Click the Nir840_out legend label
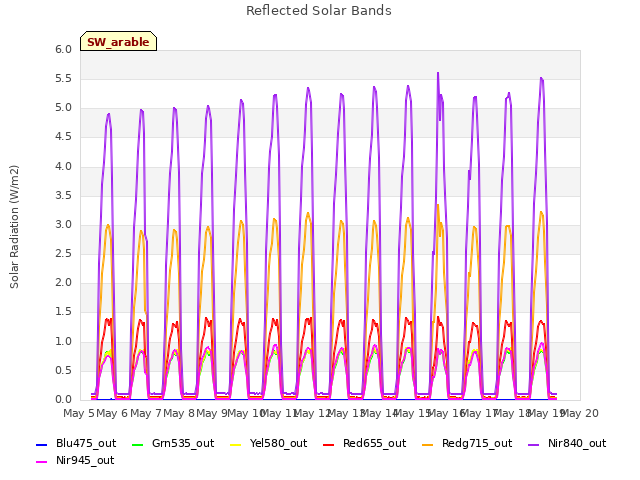 pos(577,443)
